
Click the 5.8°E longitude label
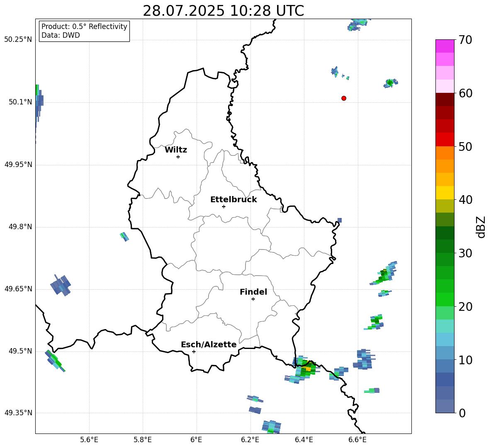(143, 440)
